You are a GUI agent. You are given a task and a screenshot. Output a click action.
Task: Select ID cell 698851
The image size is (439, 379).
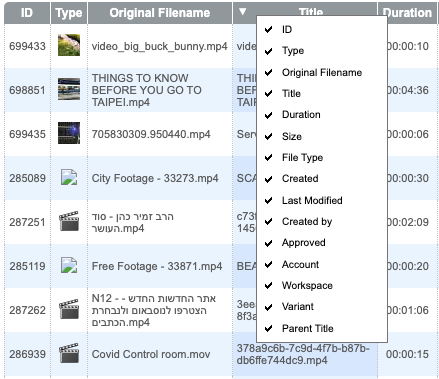point(27,90)
